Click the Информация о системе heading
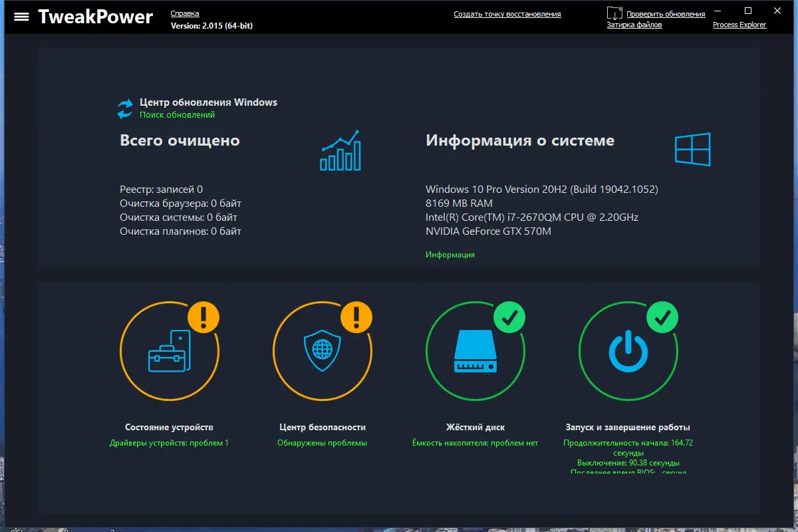 [520, 141]
